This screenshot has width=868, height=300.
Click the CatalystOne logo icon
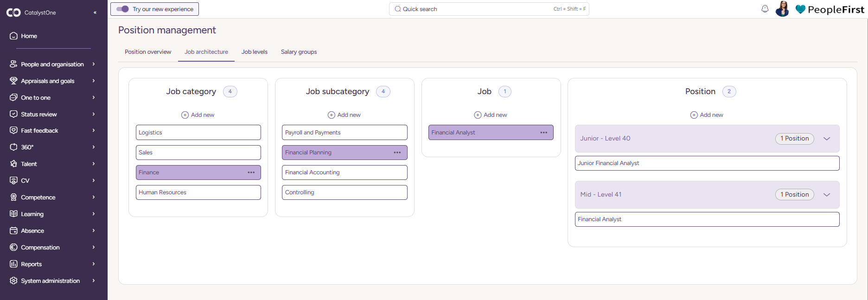coord(13,13)
